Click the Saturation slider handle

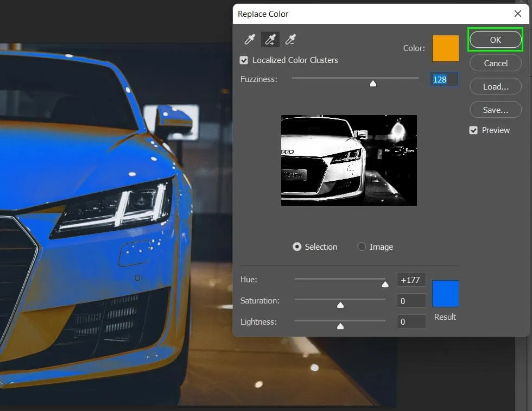point(340,305)
